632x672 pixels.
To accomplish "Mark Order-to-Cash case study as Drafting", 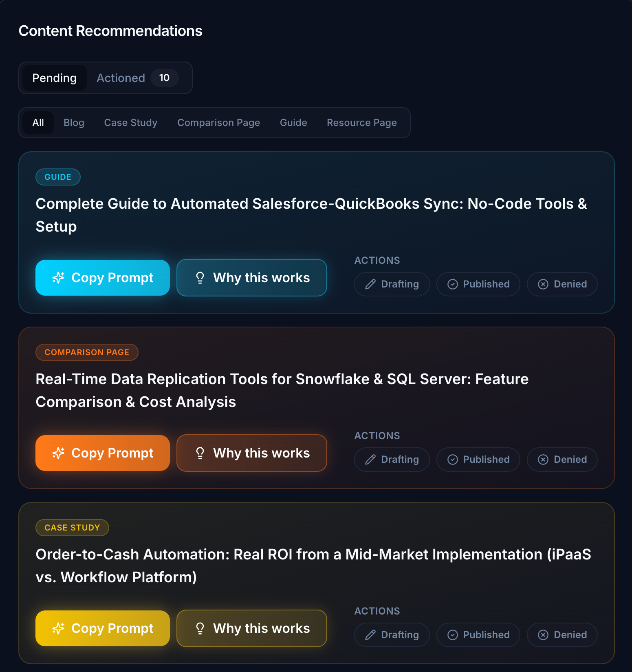I will tap(392, 635).
